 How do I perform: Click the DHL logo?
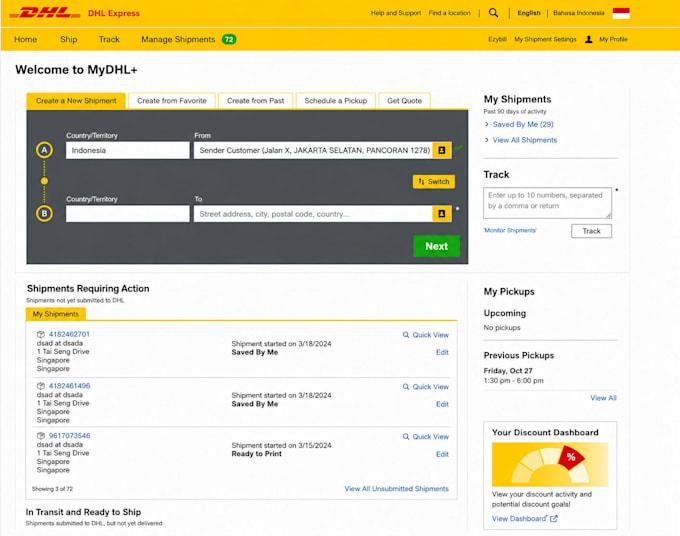pyautogui.click(x=45, y=13)
